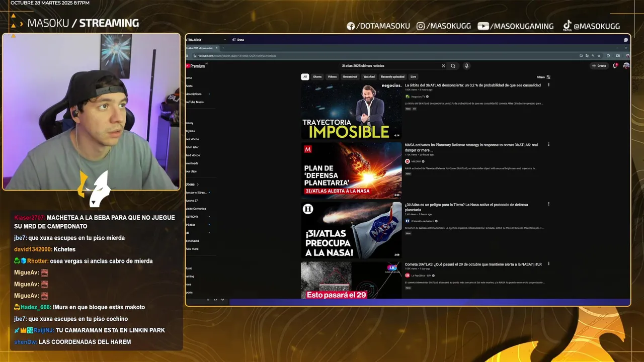Open the Esto pasará el 29 thumbnail
This screenshot has width=644, height=362.
[351, 280]
